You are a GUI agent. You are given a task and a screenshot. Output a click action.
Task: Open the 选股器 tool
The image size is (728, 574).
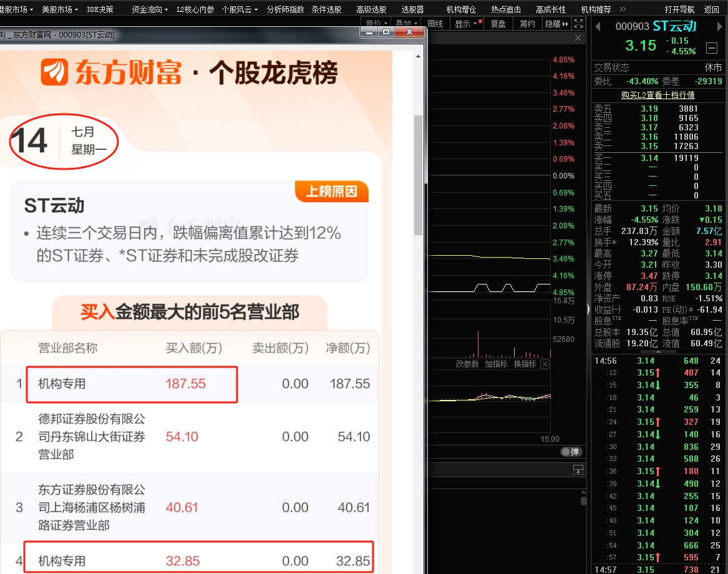coord(412,9)
